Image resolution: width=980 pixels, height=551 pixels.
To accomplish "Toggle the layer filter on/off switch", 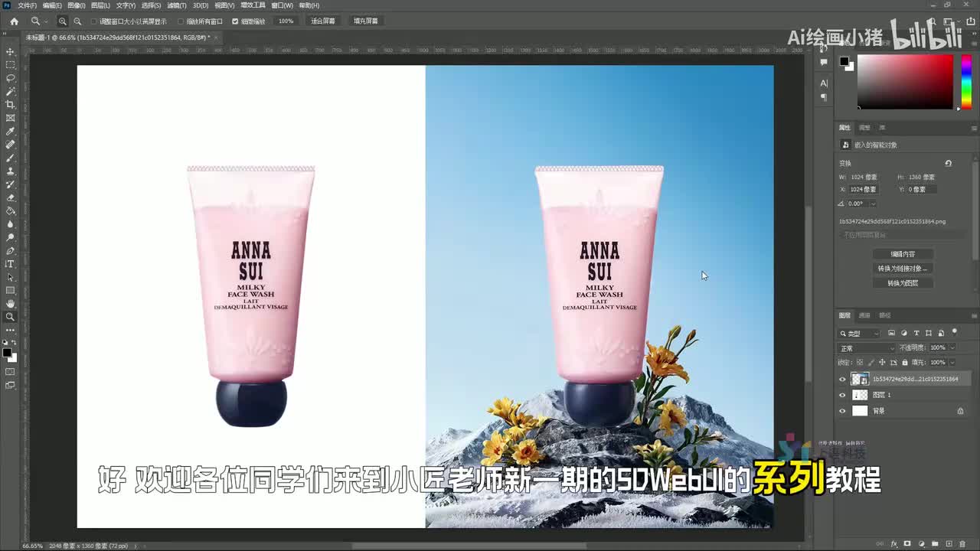I will [x=955, y=332].
